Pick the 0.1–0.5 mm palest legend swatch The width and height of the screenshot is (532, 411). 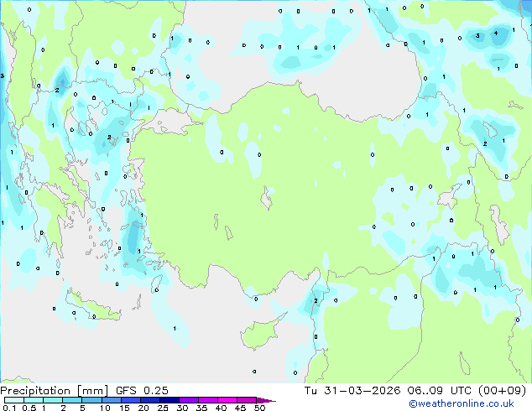pos(14,400)
